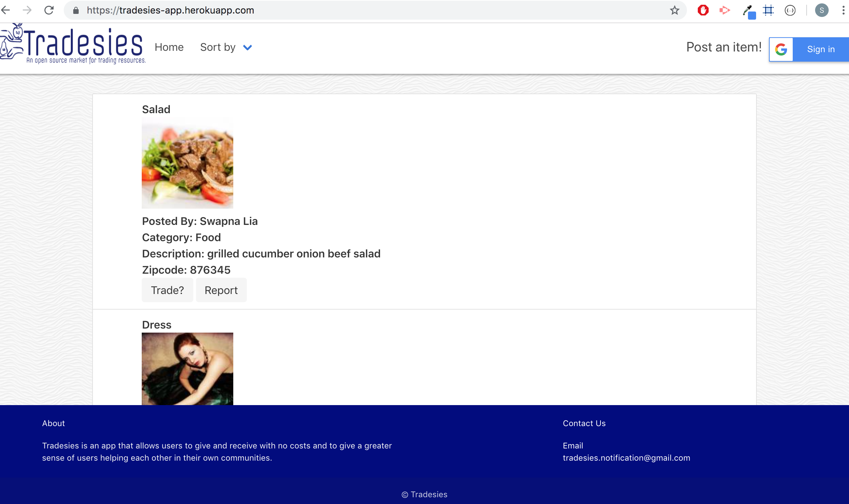849x504 pixels.
Task: Open the red ad blocker extension
Action: [703, 10]
